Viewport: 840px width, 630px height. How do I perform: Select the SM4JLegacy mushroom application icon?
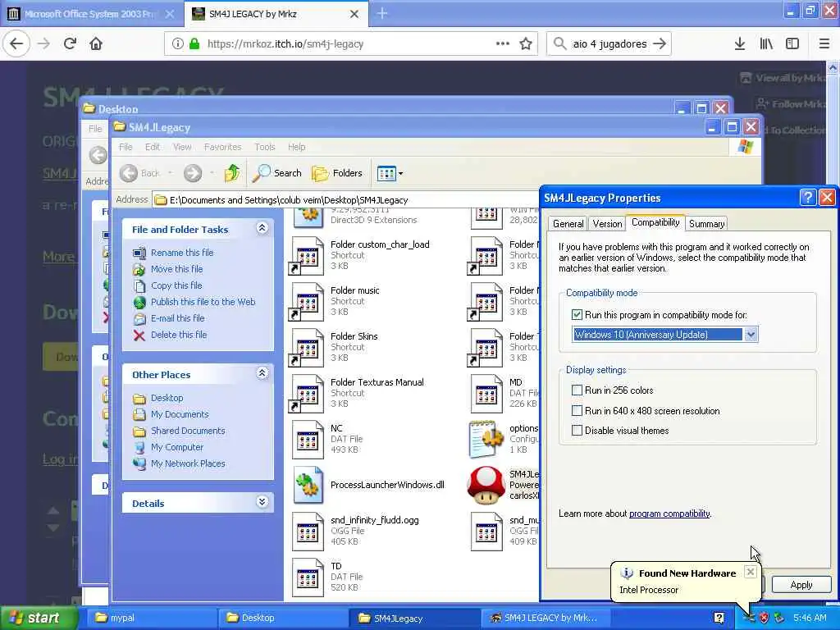pos(486,486)
